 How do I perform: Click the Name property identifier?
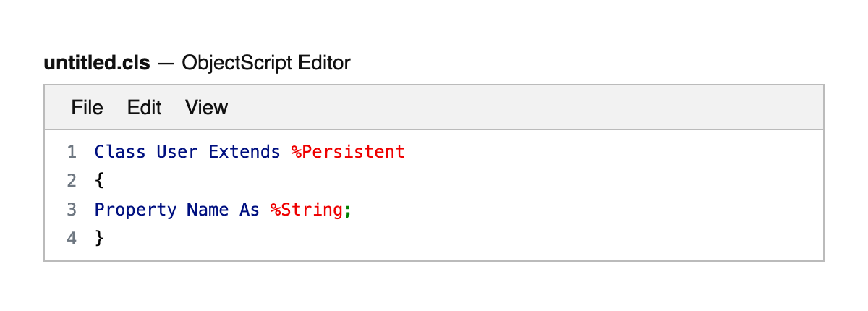(208, 210)
